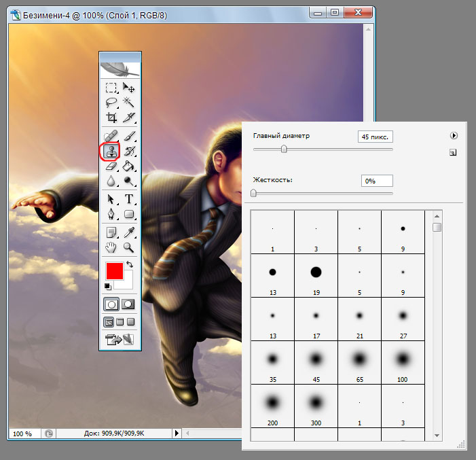Choose the Horizontal Type tool

pos(129,199)
